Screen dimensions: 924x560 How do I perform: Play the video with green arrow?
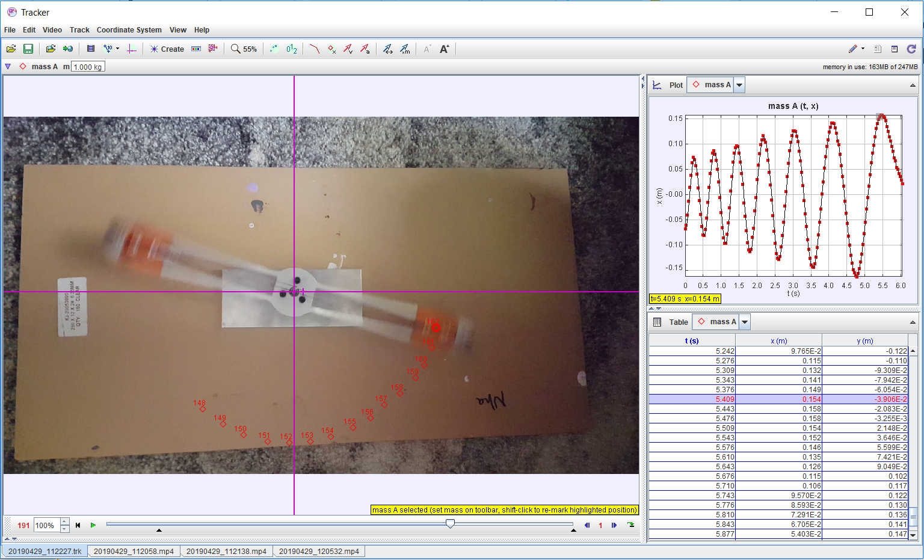tap(93, 525)
